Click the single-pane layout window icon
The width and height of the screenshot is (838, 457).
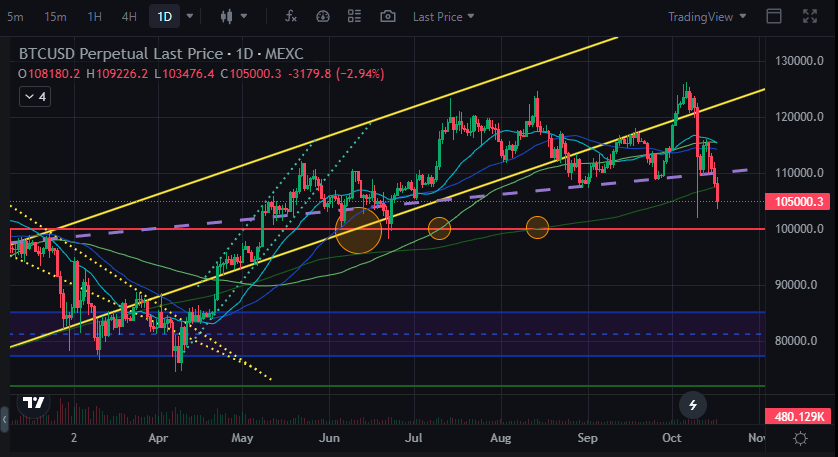pos(773,17)
